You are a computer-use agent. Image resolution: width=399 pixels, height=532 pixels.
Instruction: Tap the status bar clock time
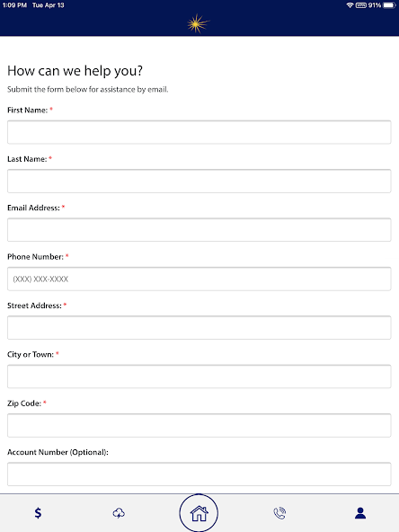click(x=14, y=5)
